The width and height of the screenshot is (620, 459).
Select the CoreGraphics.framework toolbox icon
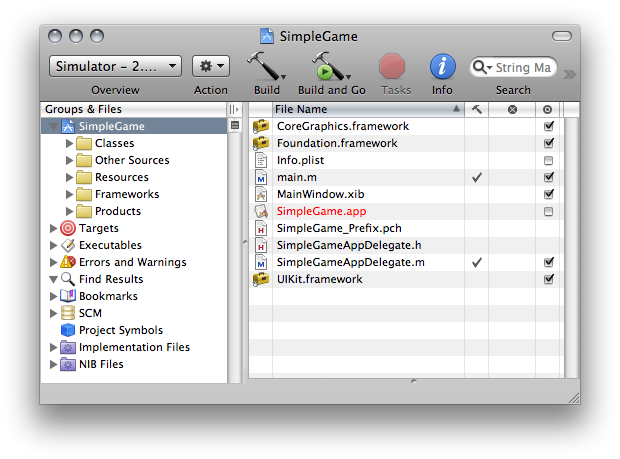click(261, 126)
